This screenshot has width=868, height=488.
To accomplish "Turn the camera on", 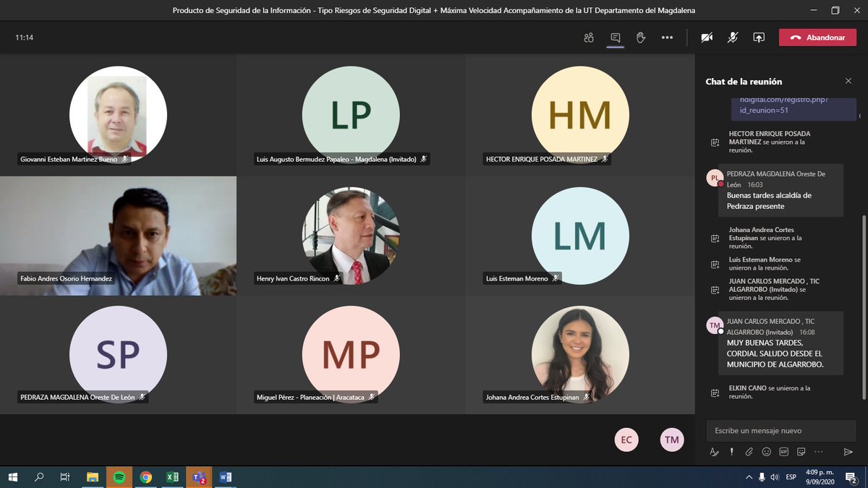I will 707,38.
